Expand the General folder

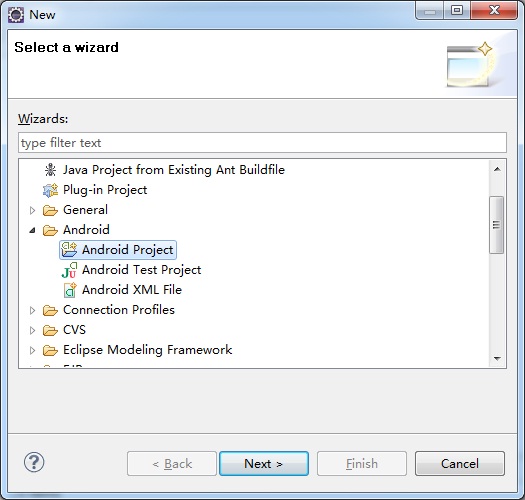tap(32, 210)
